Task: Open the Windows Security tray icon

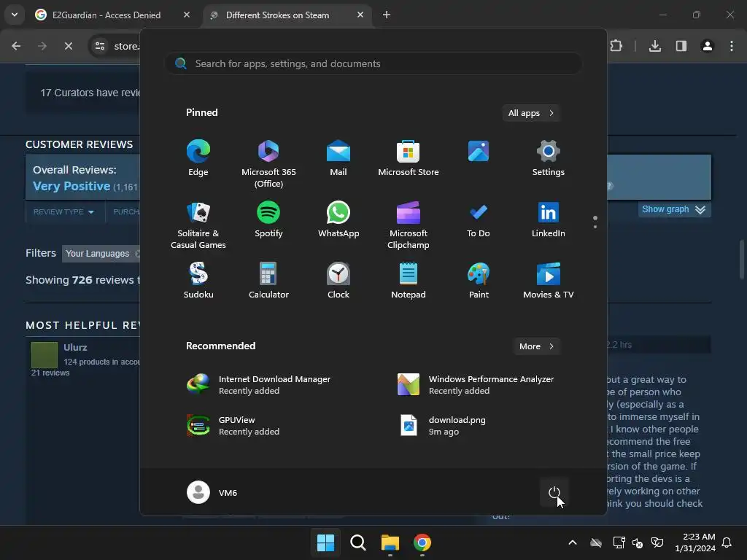Action: coord(657,542)
